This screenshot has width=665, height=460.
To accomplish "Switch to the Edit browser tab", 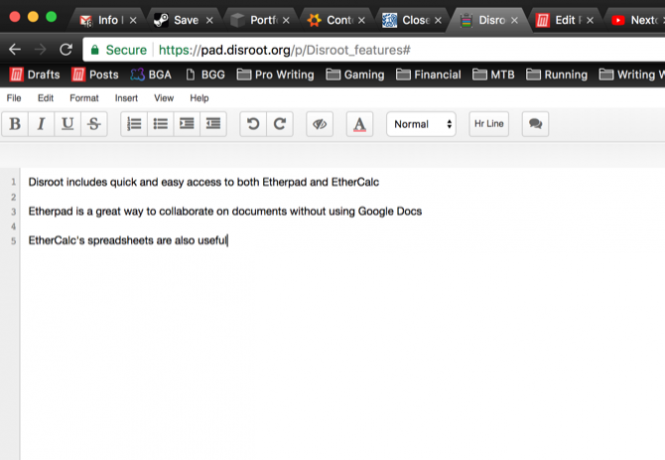I will 563,20.
